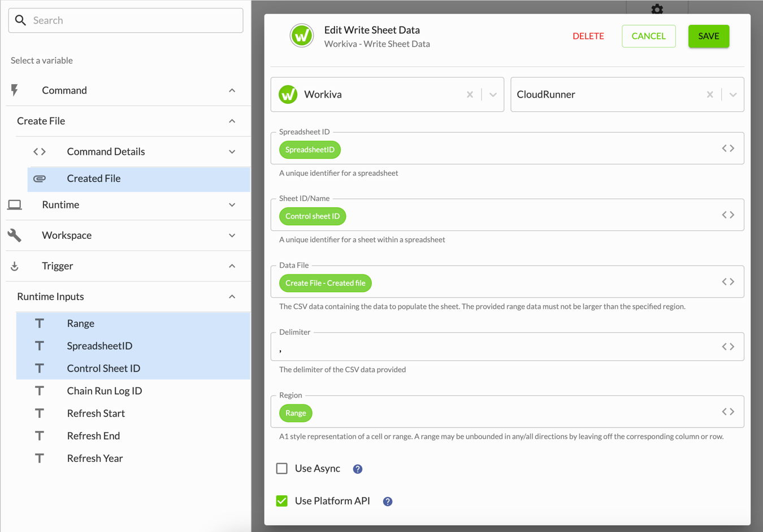Collapse the Trigger section chevron
This screenshot has height=532, width=763.
coord(232,266)
